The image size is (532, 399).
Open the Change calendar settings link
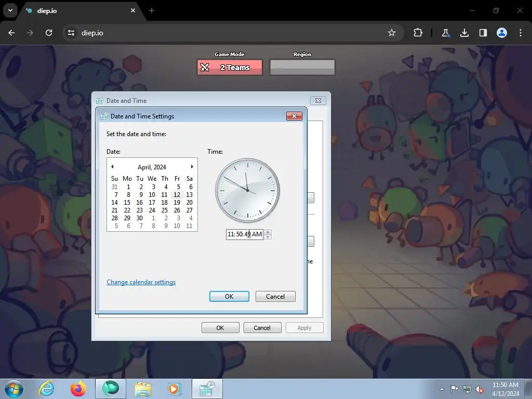[141, 282]
